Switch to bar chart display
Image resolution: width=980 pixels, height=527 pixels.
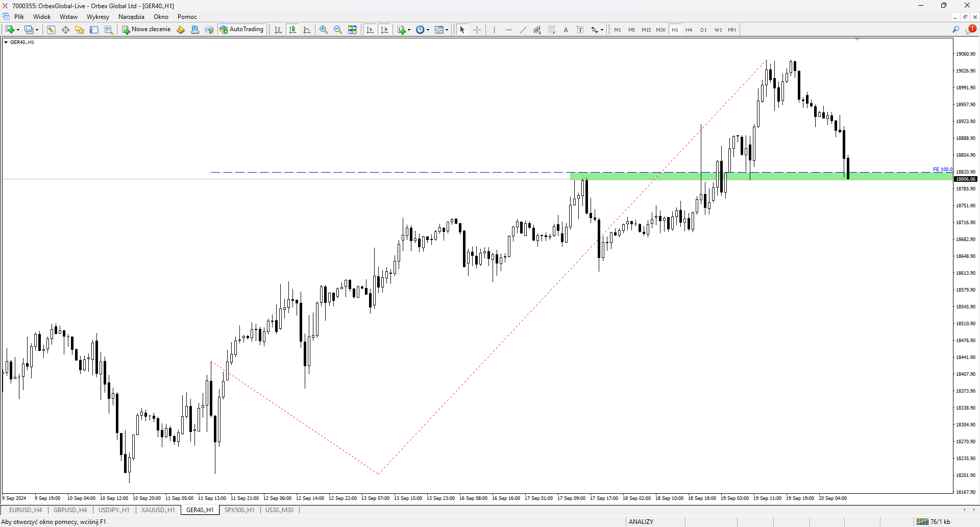pyautogui.click(x=278, y=30)
